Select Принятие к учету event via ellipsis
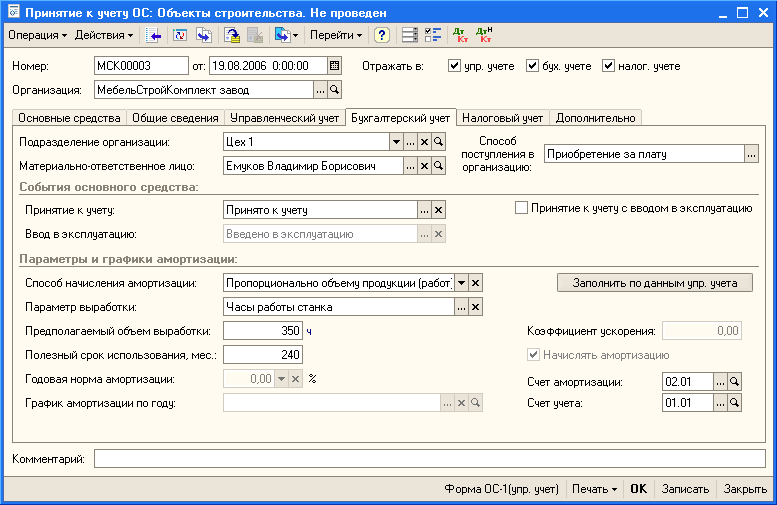777x505 pixels. coord(424,210)
